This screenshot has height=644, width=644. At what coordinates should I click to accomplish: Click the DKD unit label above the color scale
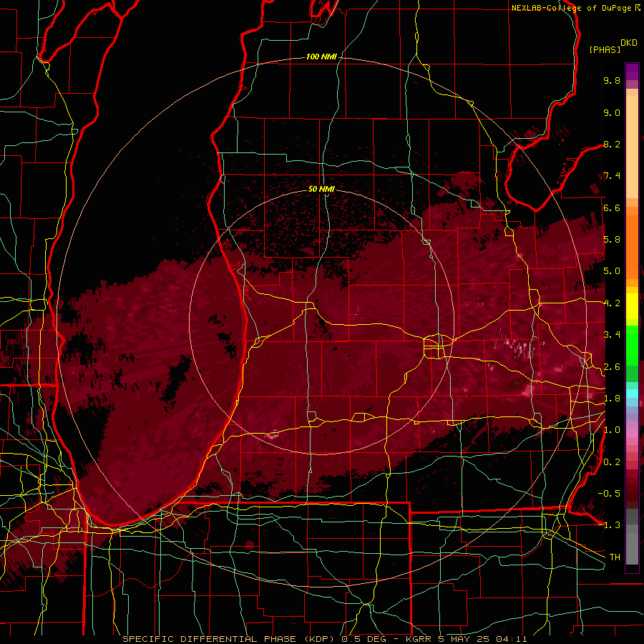click(629, 43)
